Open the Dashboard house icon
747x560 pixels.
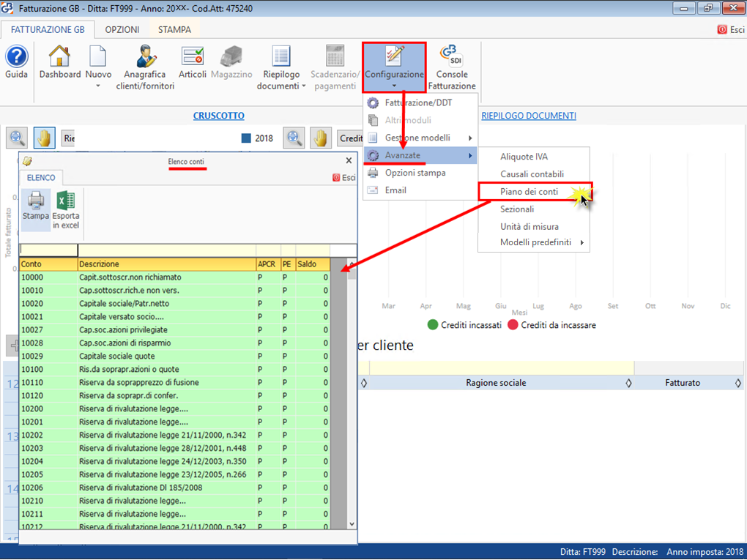tap(59, 56)
